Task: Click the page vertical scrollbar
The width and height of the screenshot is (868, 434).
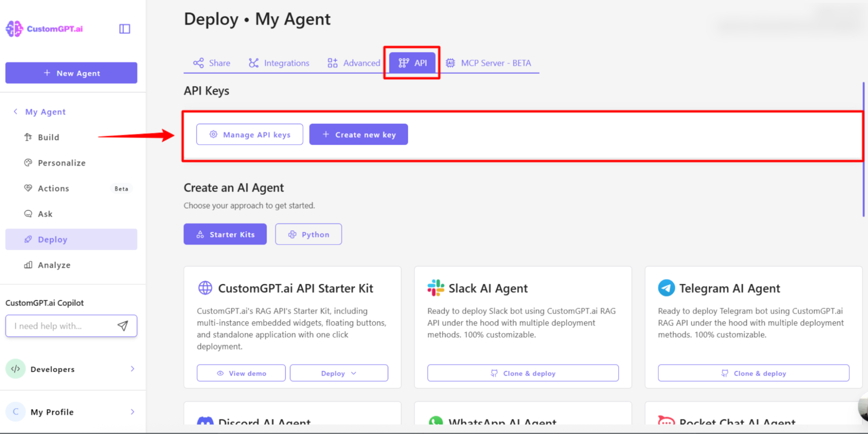Action: pos(863,149)
